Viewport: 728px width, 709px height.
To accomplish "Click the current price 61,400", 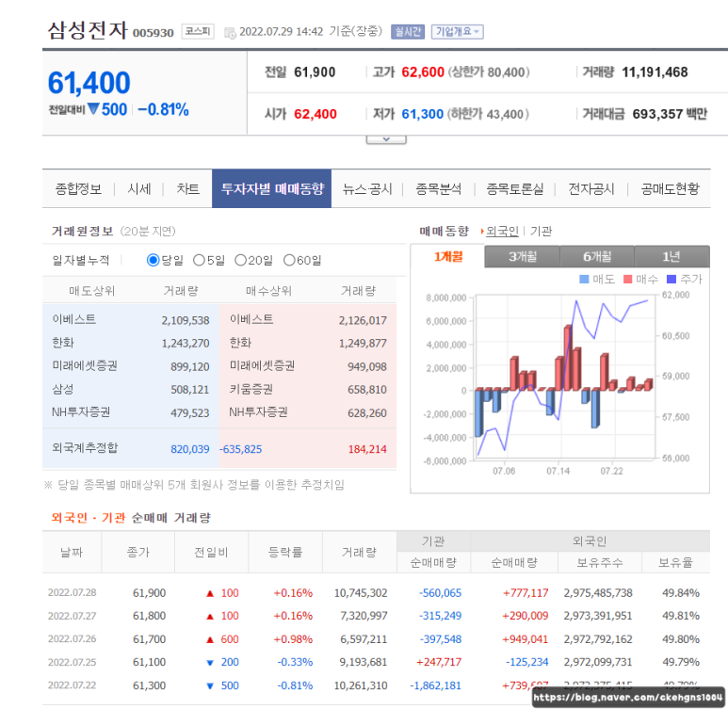I will pyautogui.click(x=89, y=83).
